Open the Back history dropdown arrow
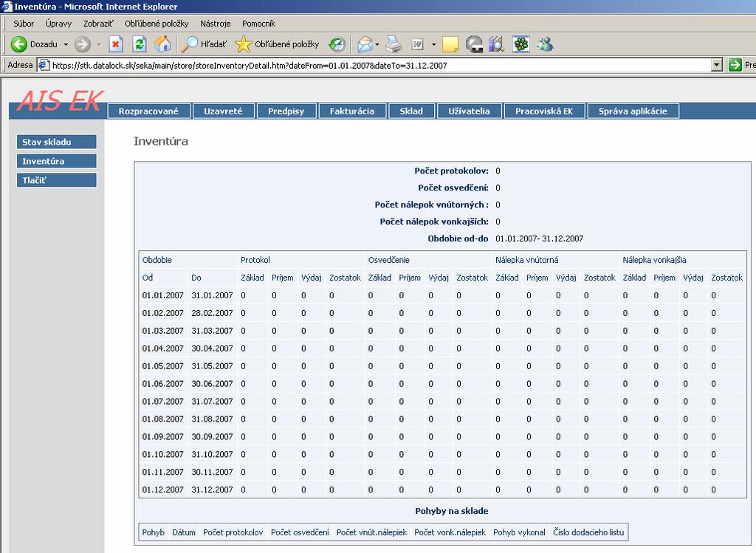Viewport: 756px width, 553px height. (x=66, y=44)
